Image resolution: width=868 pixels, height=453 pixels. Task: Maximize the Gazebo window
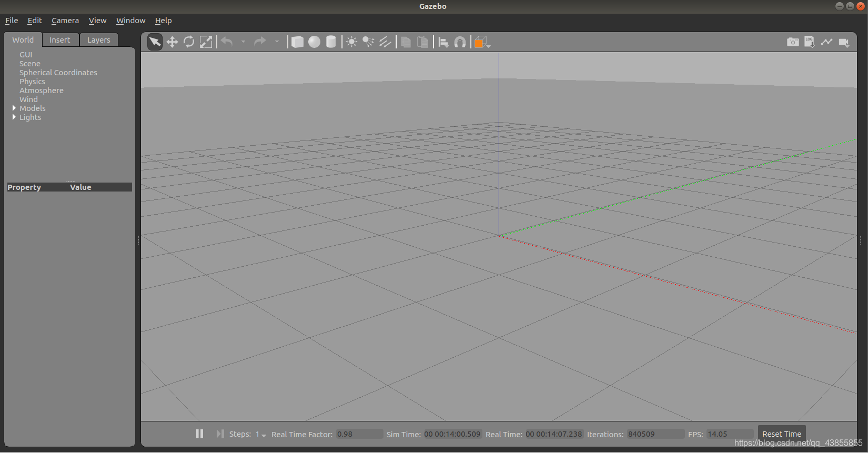pos(850,6)
